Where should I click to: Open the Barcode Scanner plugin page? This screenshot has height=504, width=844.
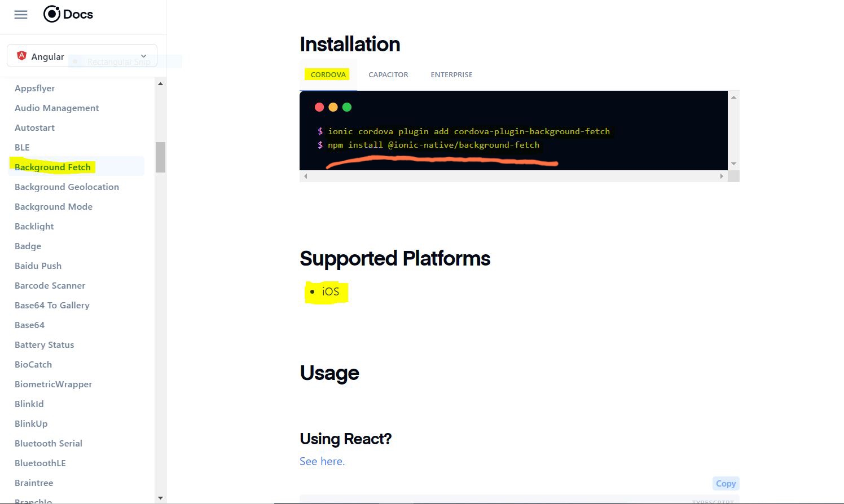(x=50, y=285)
